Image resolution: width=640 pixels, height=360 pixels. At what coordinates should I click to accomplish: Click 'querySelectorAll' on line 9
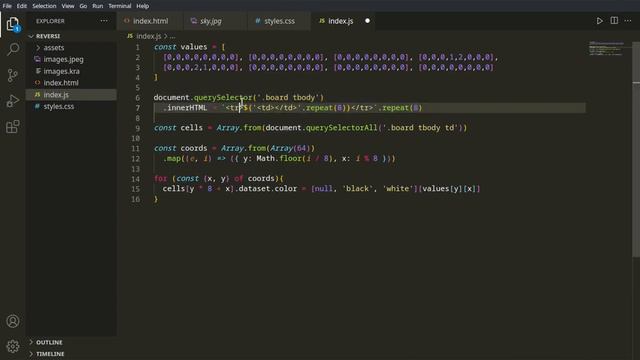341,128
